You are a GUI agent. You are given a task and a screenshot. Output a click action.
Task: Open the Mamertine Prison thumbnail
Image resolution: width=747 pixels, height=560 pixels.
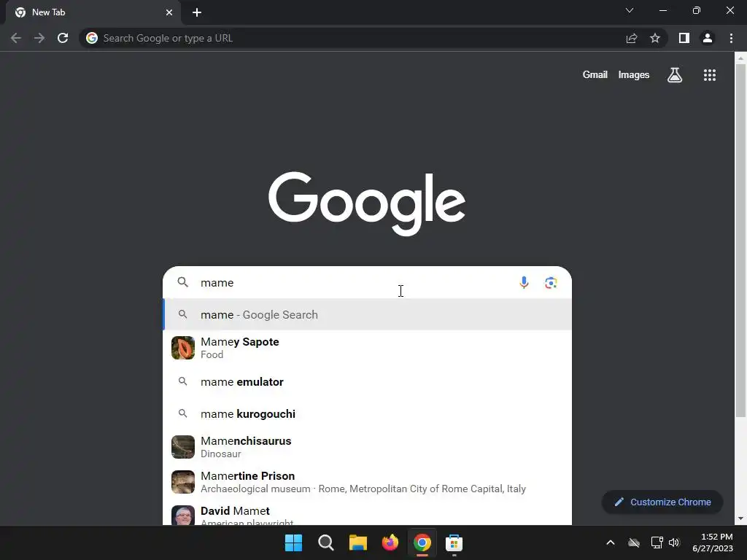183,482
